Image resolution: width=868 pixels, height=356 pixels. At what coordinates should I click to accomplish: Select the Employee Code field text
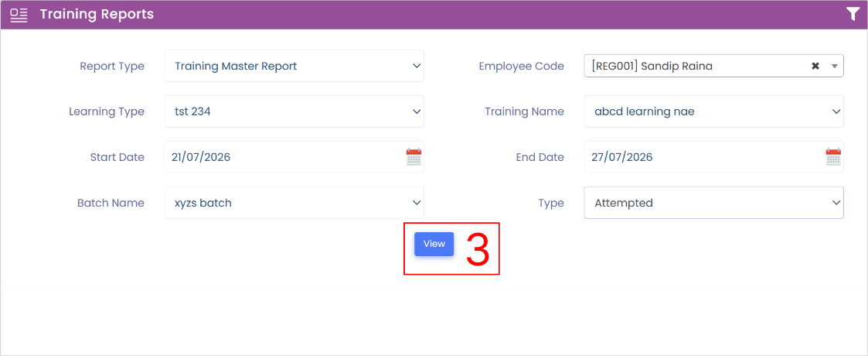(652, 66)
